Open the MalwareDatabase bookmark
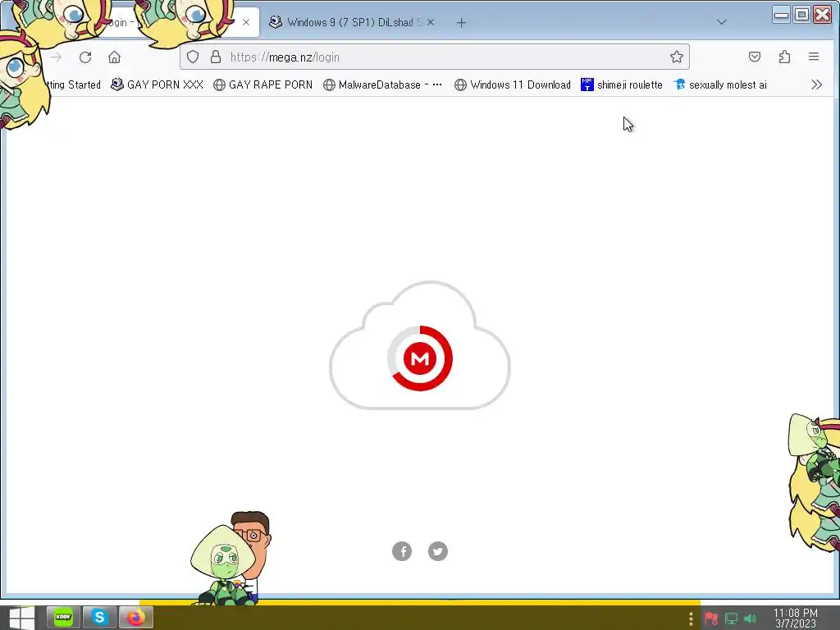This screenshot has height=630, width=840. [x=382, y=84]
